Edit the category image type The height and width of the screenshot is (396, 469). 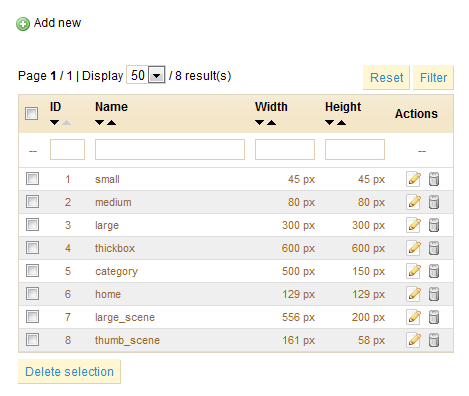click(413, 271)
